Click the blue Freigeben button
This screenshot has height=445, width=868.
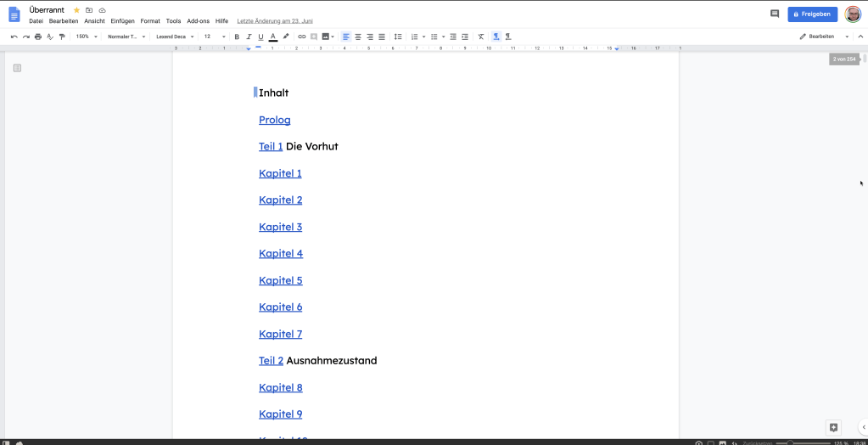[812, 14]
